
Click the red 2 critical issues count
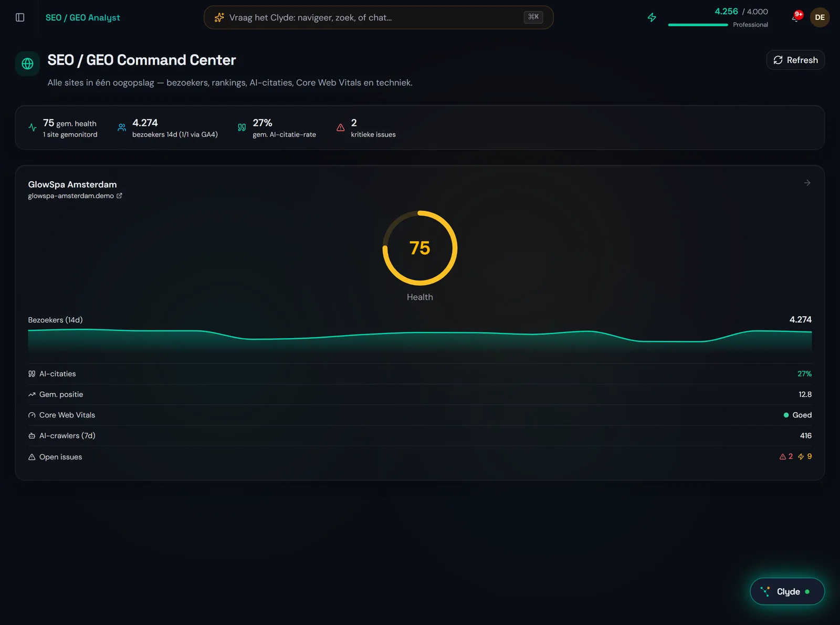[x=786, y=456]
